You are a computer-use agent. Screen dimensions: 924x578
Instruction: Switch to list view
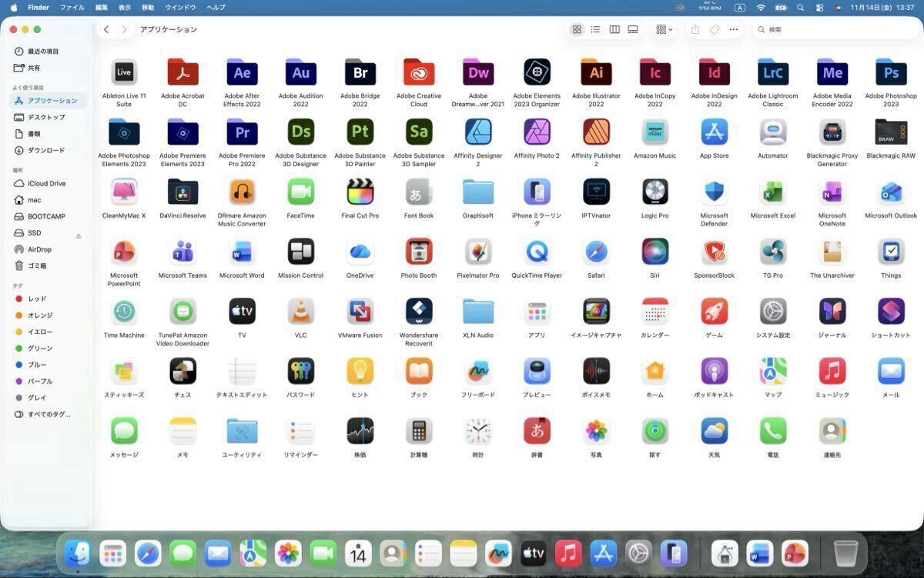pyautogui.click(x=595, y=29)
